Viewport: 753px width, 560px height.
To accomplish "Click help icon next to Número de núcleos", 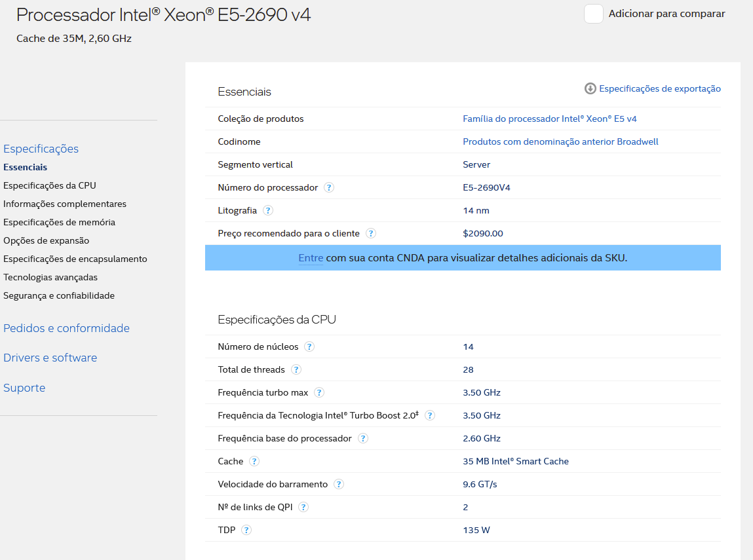I will click(x=310, y=346).
